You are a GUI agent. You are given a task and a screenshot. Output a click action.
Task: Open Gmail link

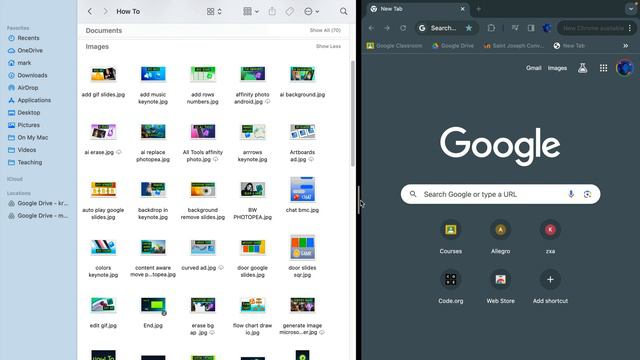point(533,68)
